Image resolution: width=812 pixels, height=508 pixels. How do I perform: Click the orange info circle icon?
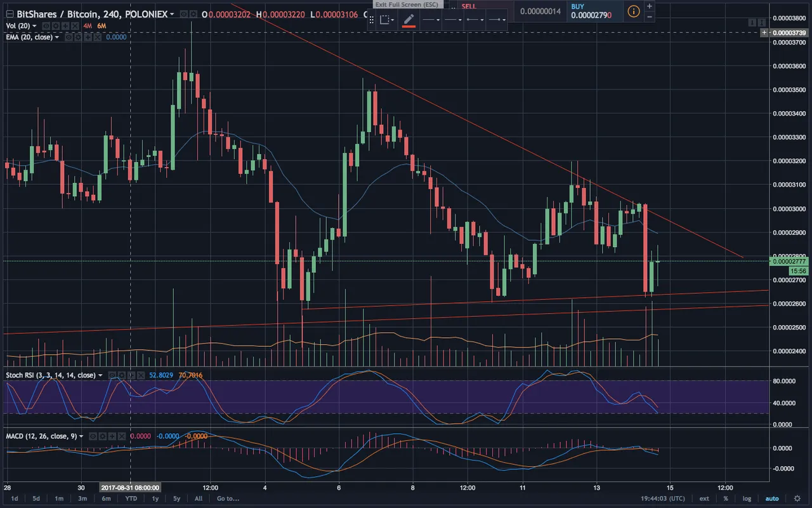(x=633, y=11)
